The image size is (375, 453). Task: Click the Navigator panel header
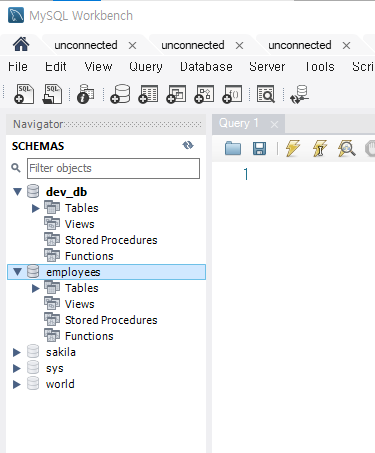click(106, 124)
